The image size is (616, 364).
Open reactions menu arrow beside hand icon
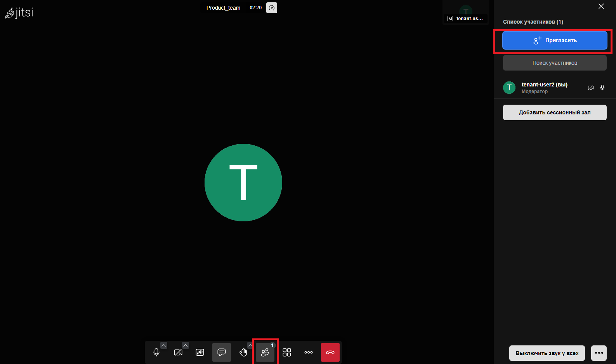pos(250,345)
